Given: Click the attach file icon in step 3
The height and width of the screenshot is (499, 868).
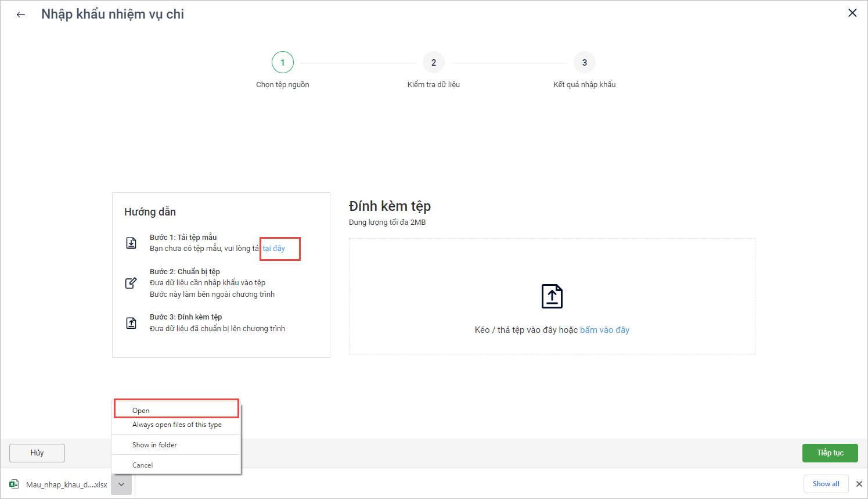Looking at the screenshot, I should tap(131, 323).
